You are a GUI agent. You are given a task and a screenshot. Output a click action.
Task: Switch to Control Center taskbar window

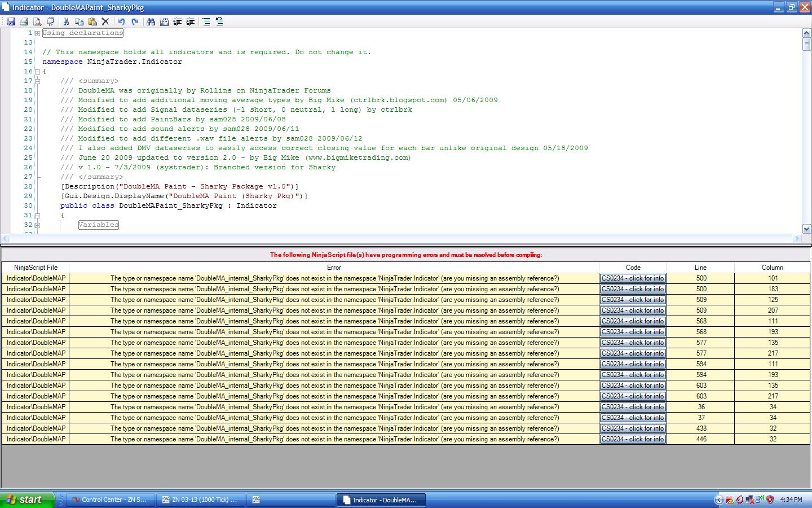[110, 500]
